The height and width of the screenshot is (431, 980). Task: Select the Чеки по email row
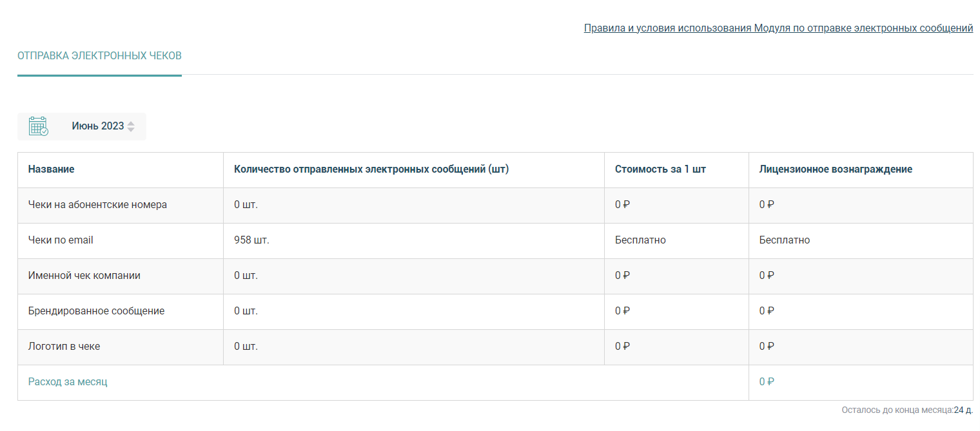coord(495,241)
